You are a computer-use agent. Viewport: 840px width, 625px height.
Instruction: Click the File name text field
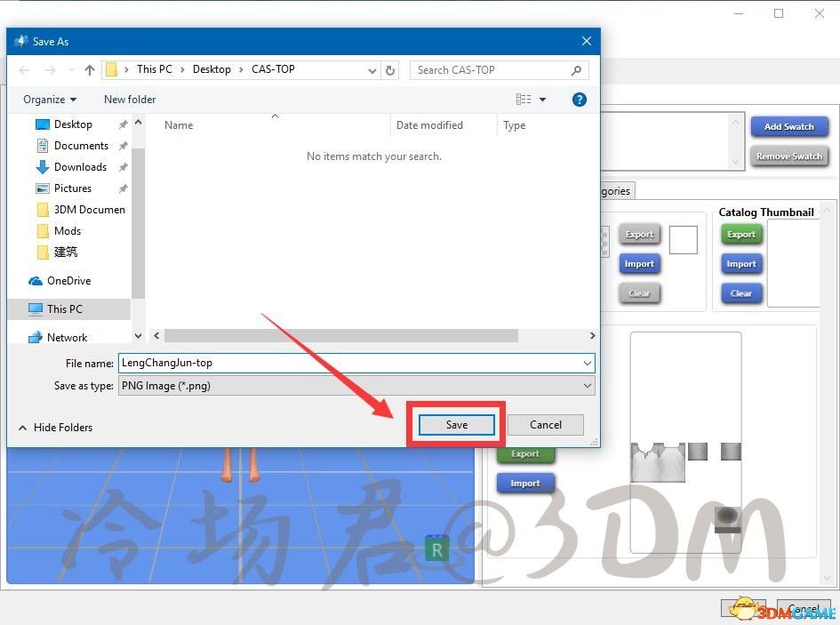click(347, 363)
